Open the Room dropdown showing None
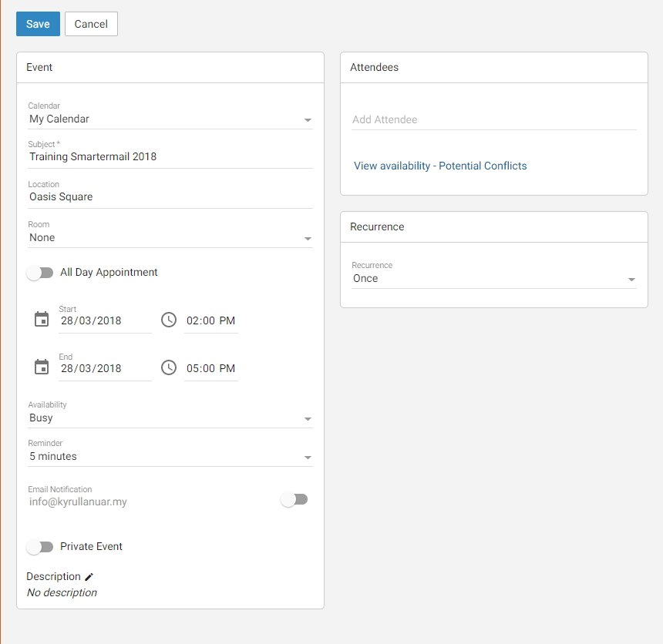Viewport: 663px width, 644px height. (x=170, y=238)
